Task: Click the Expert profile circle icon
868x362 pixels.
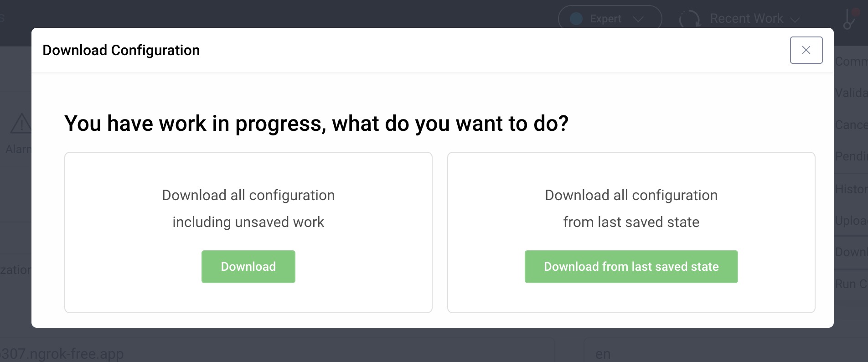Action: pos(575,19)
